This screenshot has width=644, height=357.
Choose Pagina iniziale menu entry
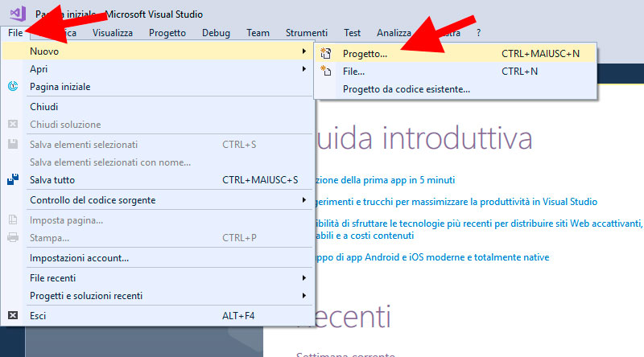coord(158,87)
